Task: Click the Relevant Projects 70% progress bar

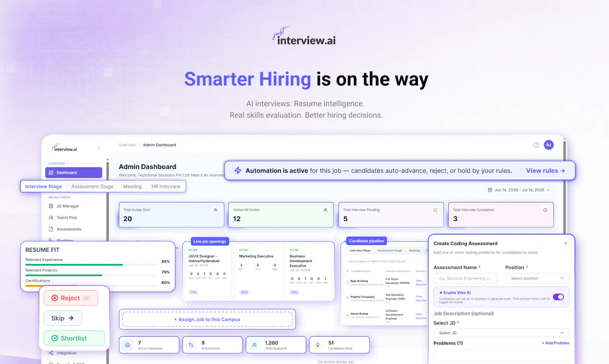Action: [x=92, y=275]
